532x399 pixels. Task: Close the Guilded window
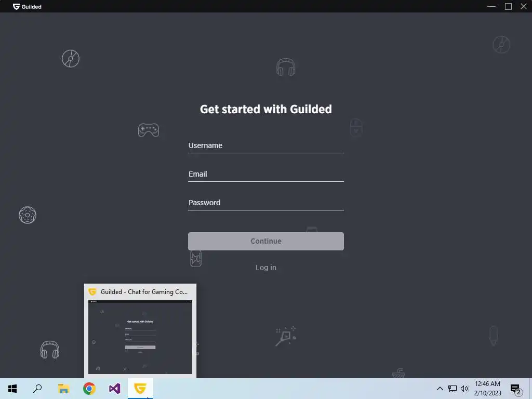(x=524, y=6)
